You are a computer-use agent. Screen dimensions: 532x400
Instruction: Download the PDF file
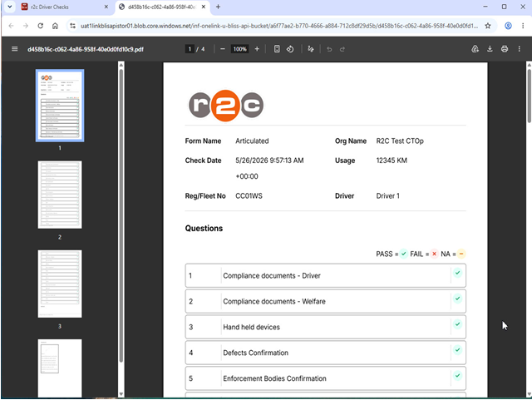point(490,49)
